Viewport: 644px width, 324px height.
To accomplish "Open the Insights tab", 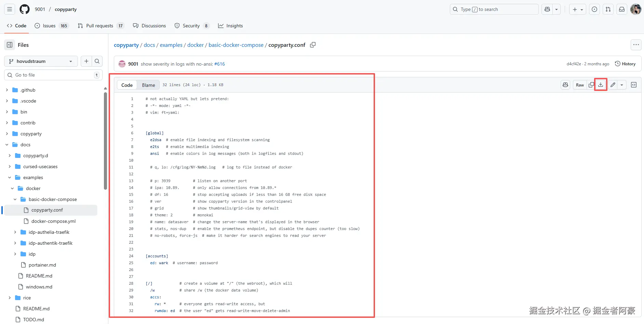I will click(x=231, y=26).
